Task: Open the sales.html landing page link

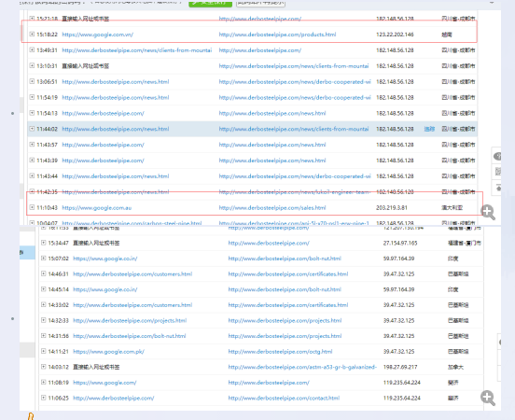Action: tap(272, 208)
